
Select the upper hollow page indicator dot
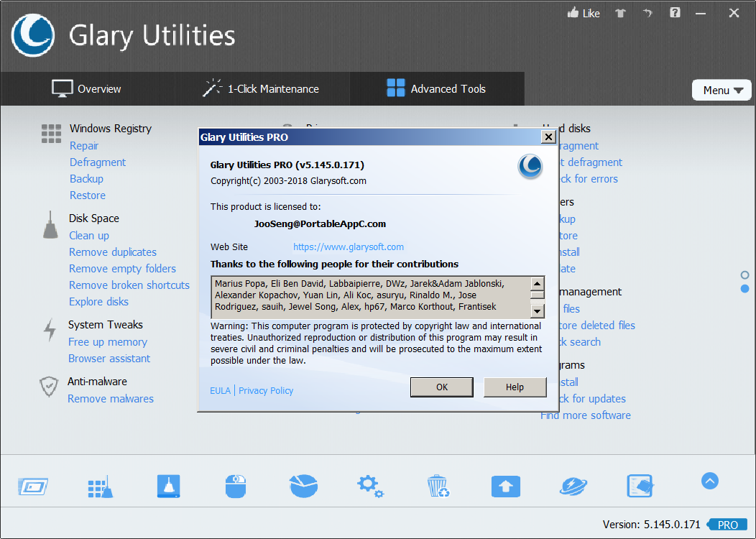(x=745, y=275)
